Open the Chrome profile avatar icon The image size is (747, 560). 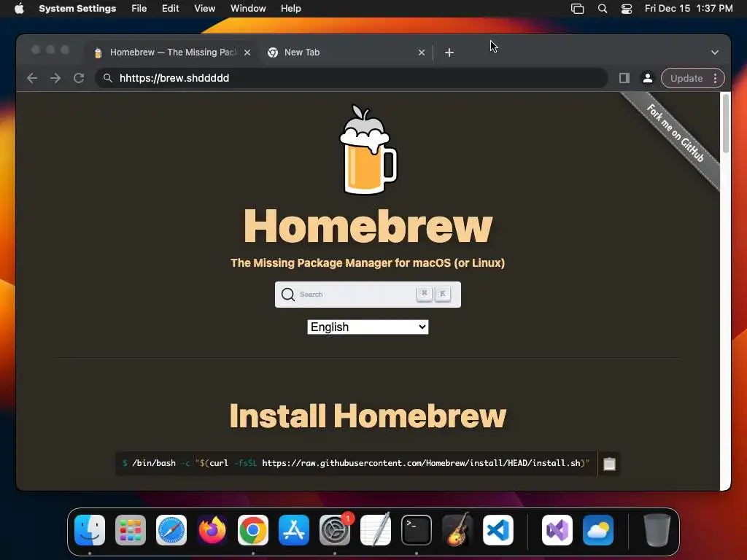[x=648, y=78]
